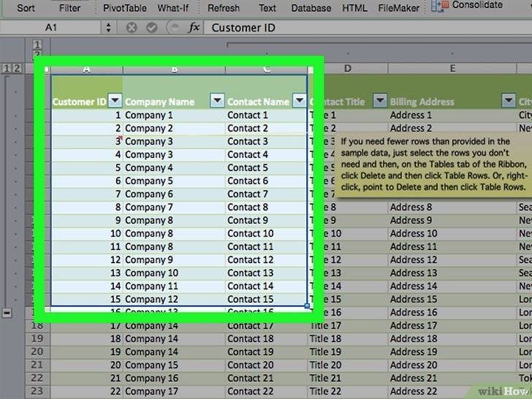Click the Consolidate icon
This screenshot has width=532, height=399.
(x=439, y=6)
